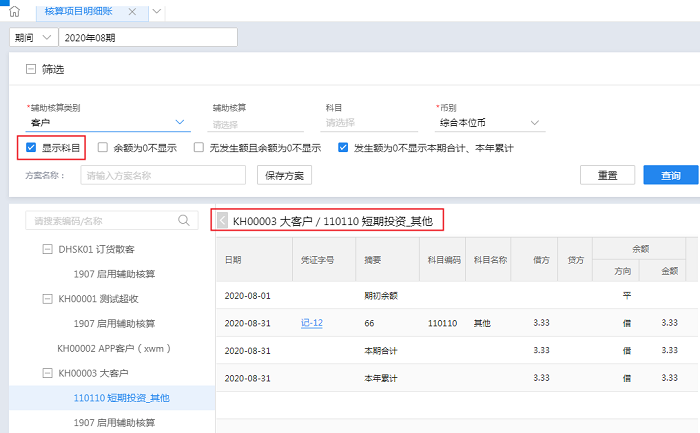Image resolution: width=700 pixels, height=433 pixels.
Task: Select tree item KH00002 APP客户
Action: coord(115,348)
